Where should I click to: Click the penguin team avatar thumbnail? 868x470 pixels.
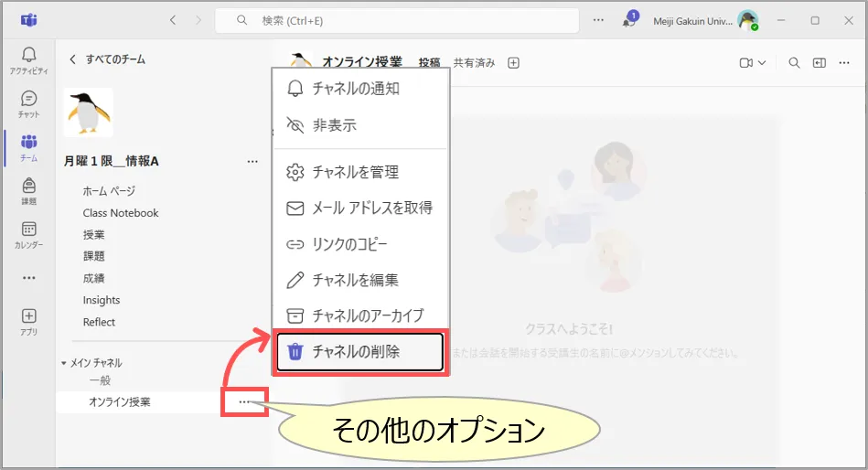coord(89,112)
